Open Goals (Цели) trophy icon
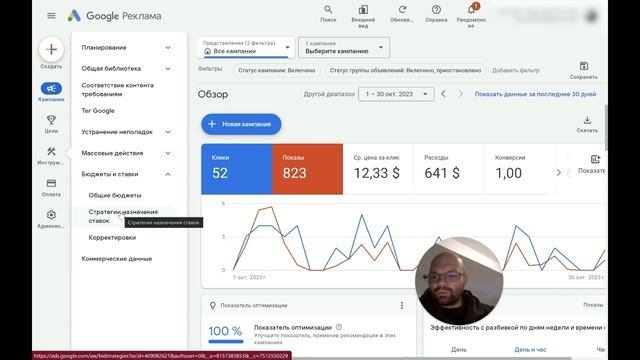 tap(51, 124)
